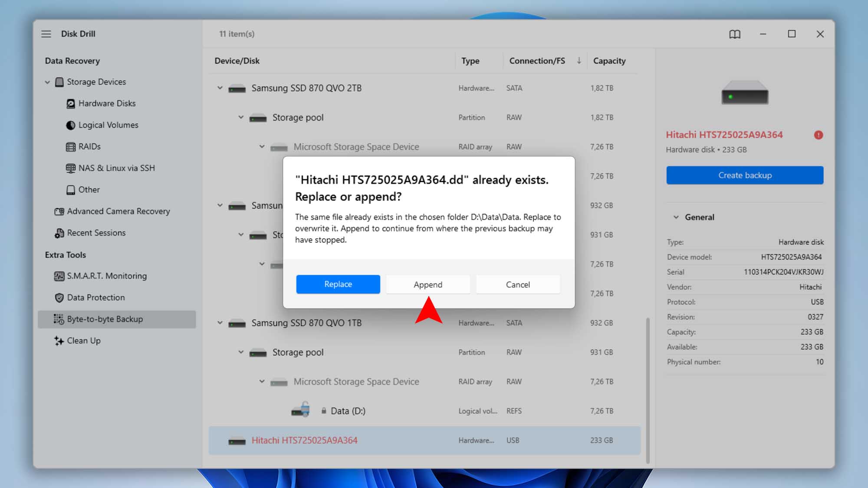The width and height of the screenshot is (868, 488).
Task: Click the large drive image in details panel
Action: tap(745, 92)
